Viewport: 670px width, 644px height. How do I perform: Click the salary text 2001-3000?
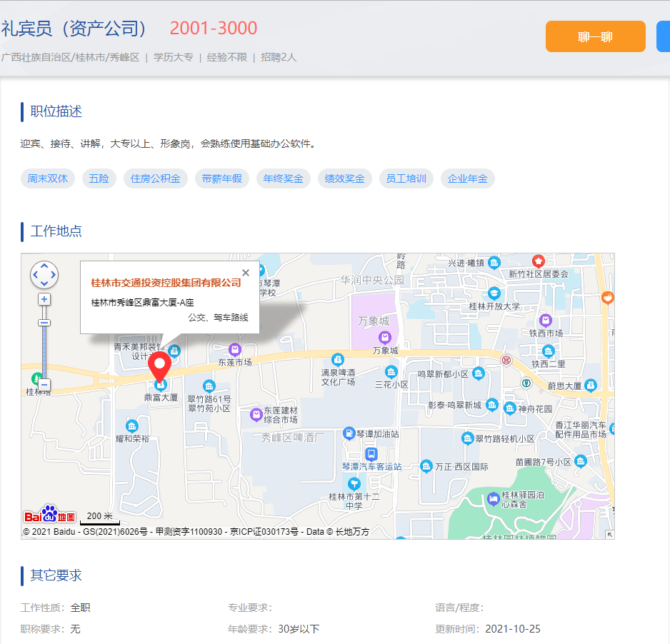click(214, 28)
